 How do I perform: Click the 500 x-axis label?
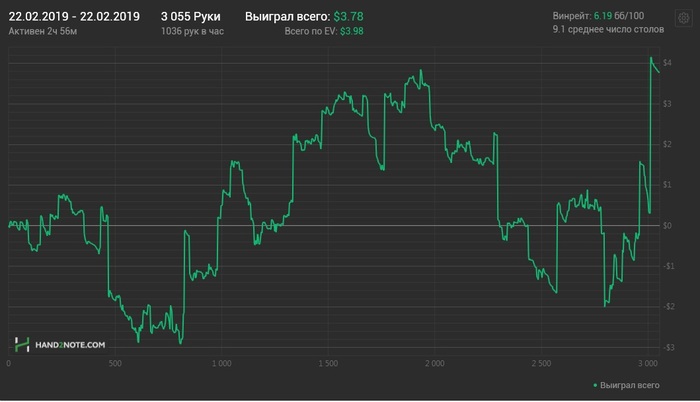(x=115, y=364)
